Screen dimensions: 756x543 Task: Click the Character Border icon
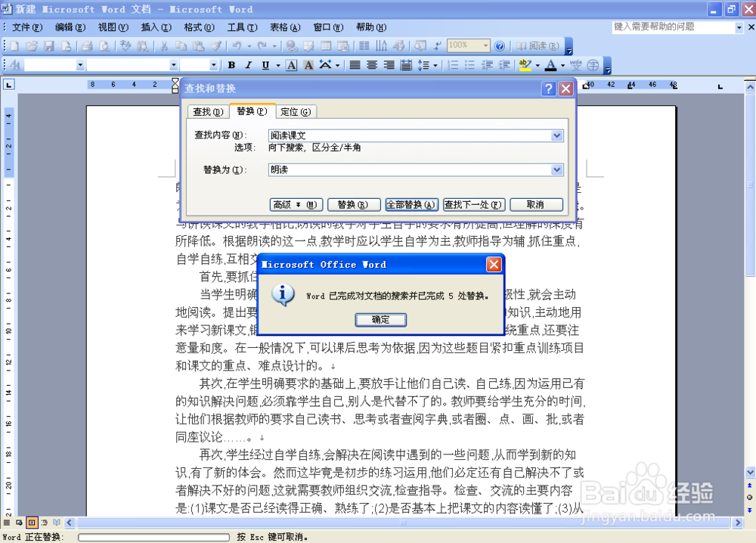coord(291,64)
